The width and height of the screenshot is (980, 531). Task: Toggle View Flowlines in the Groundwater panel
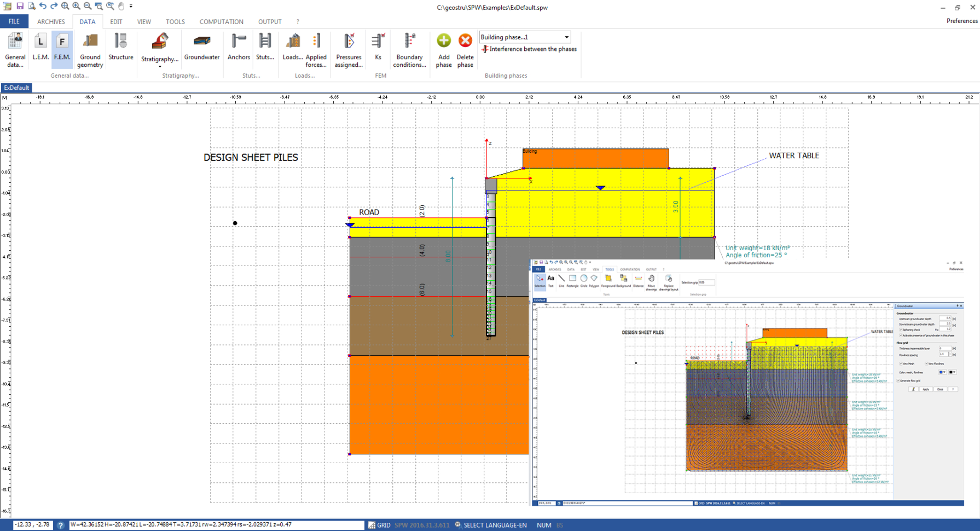926,363
